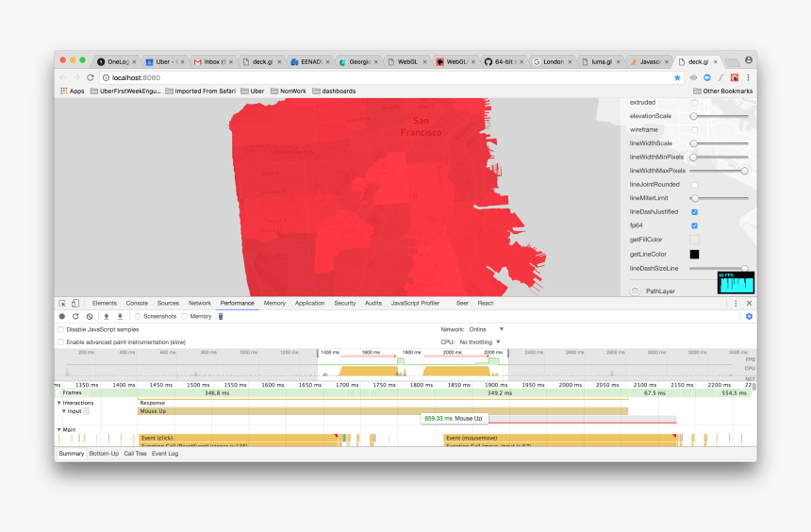The image size is (811, 532).
Task: Bookmark this page with the star
Action: [677, 77]
